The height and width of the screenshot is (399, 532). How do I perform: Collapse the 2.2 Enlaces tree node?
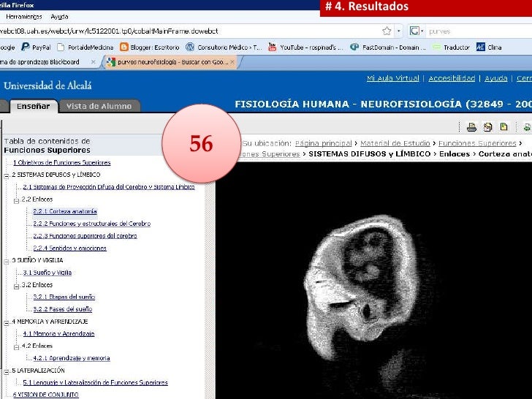tap(16, 200)
